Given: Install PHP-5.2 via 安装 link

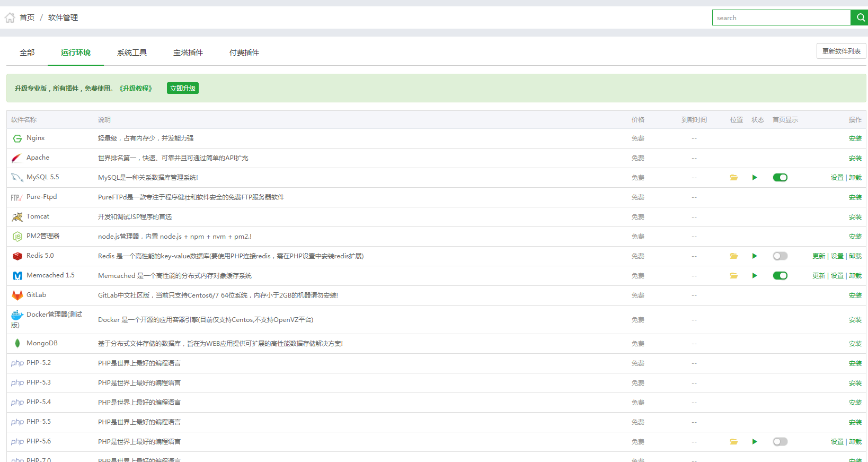Looking at the screenshot, I should click(x=855, y=363).
